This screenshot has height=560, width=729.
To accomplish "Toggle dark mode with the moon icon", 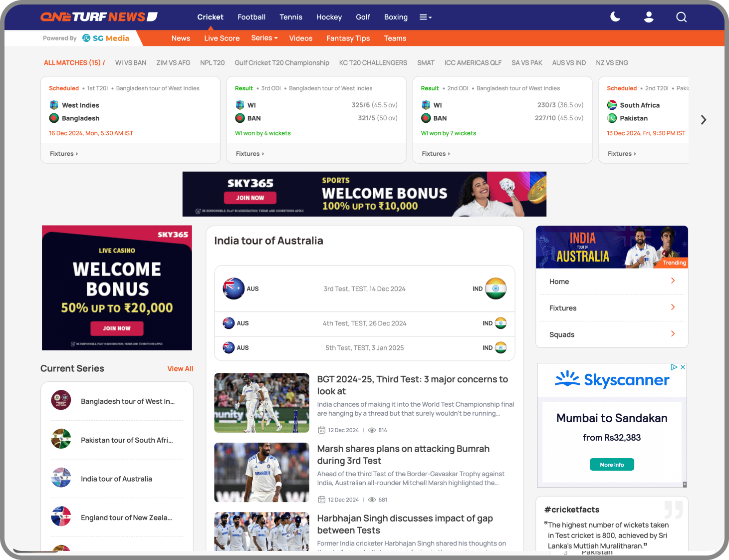I will tap(615, 17).
